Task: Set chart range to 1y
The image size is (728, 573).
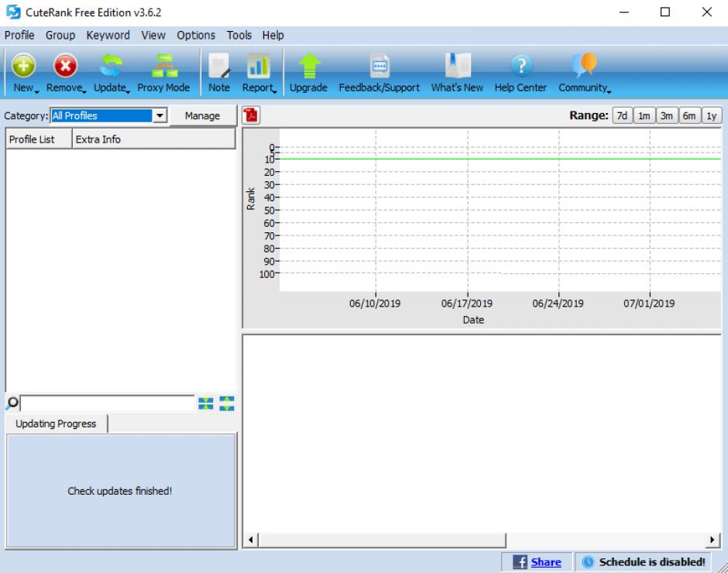Action: [712, 115]
